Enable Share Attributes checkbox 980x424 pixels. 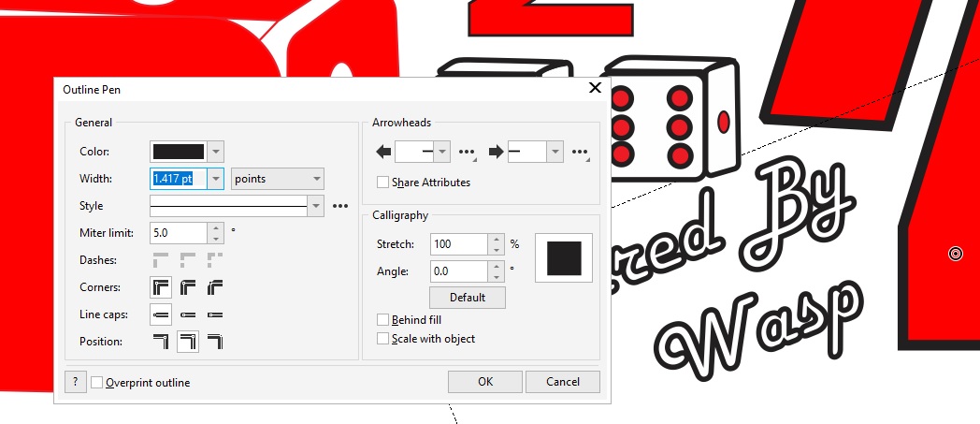pos(382,183)
